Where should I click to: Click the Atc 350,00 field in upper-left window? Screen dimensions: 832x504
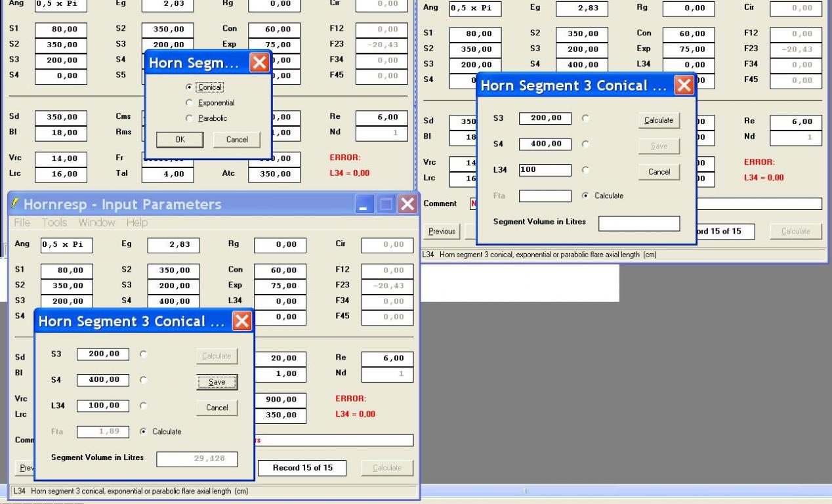point(275,174)
